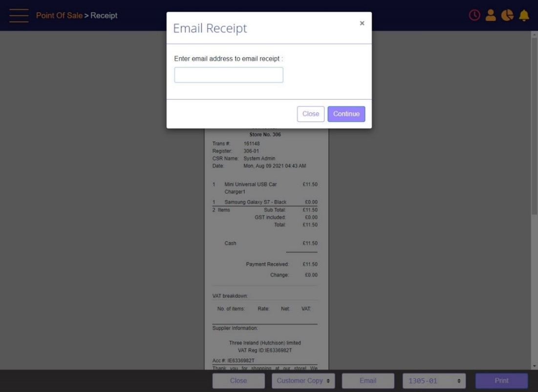Click the dialog's Close button
The image size is (538, 392).
coord(310,114)
